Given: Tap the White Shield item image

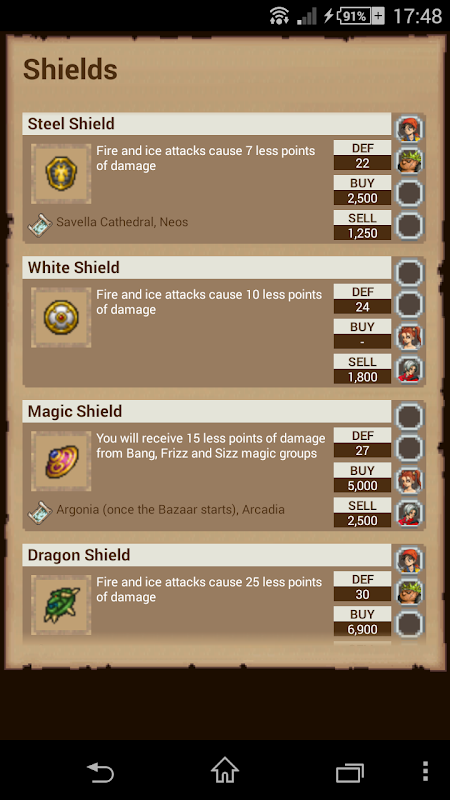Looking at the screenshot, I should (61, 317).
